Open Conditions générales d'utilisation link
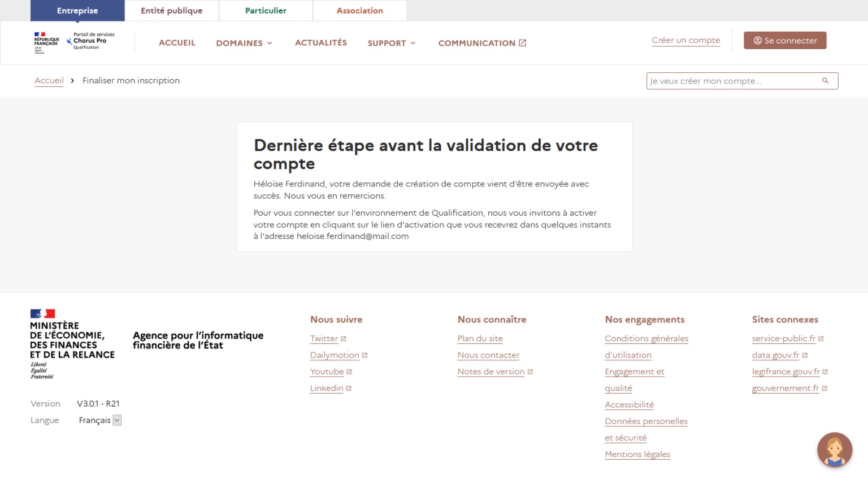This screenshot has width=868, height=484. (646, 347)
